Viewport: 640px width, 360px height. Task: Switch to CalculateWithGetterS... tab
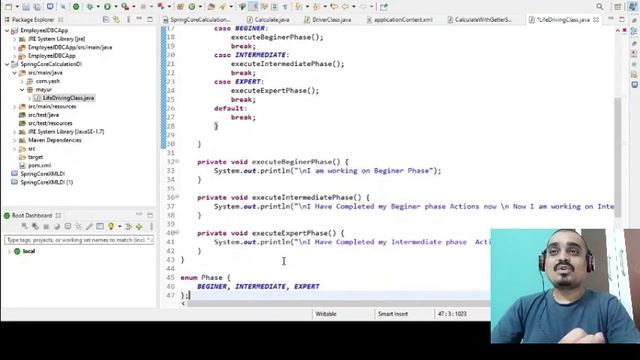pos(480,20)
